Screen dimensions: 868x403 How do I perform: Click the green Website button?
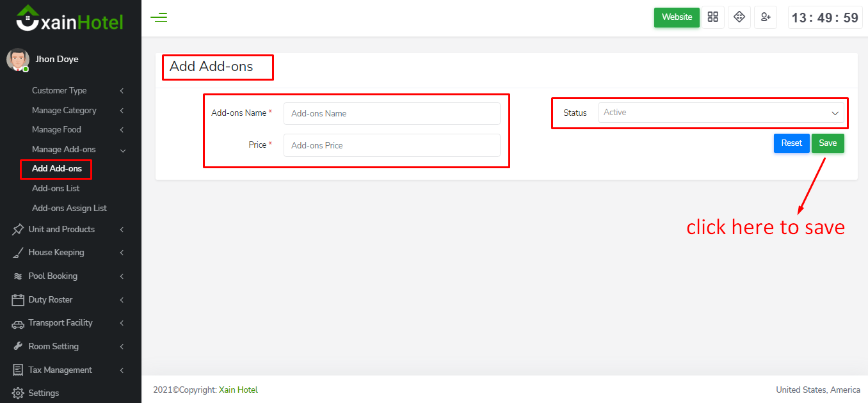677,17
